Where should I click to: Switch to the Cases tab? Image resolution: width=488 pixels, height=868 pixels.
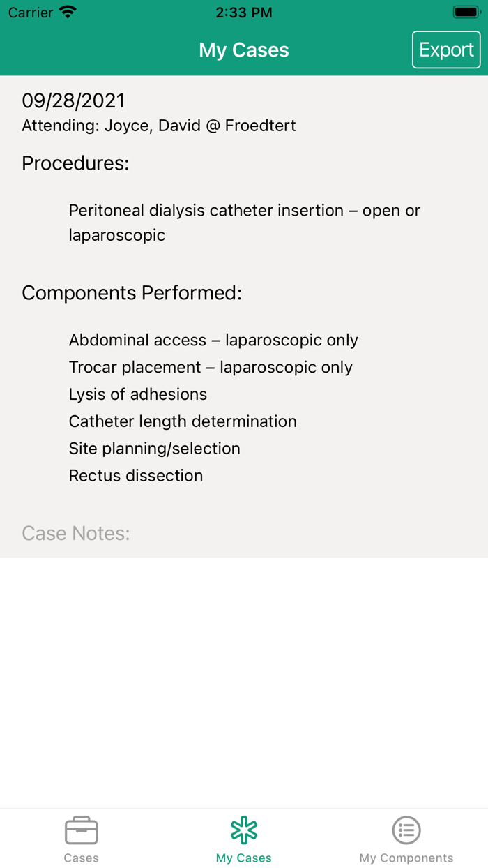click(81, 839)
